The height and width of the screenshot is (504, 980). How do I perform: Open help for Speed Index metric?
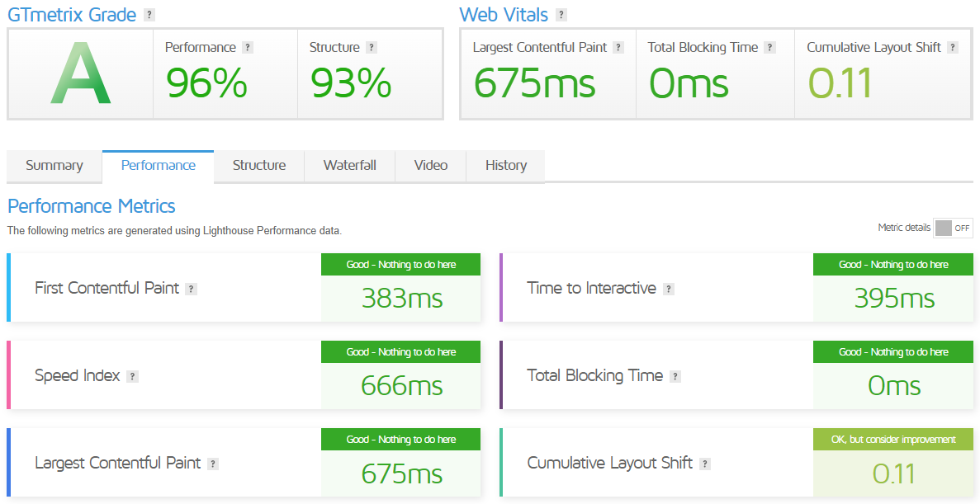(x=132, y=377)
